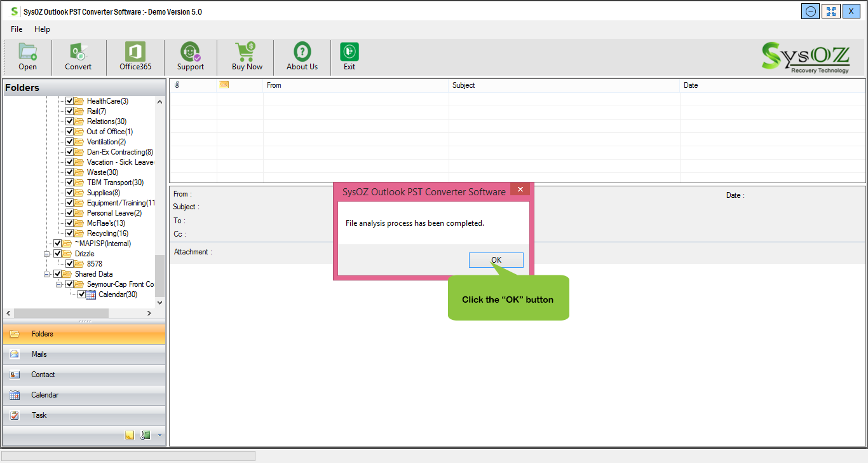Screen dimensions: 868x463
Task: Open the navigation pane options dropdown arrow
Action: 159,436
